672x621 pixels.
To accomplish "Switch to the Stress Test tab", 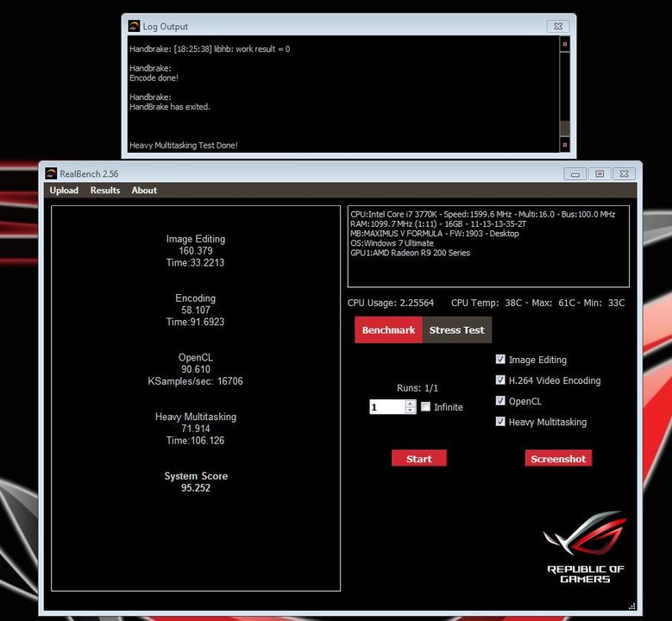I will pyautogui.click(x=457, y=330).
